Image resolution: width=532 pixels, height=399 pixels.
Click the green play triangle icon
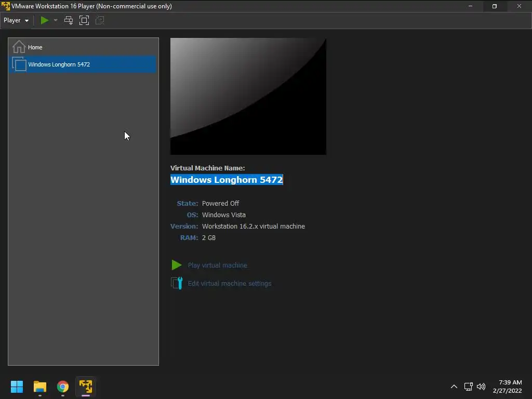177,265
